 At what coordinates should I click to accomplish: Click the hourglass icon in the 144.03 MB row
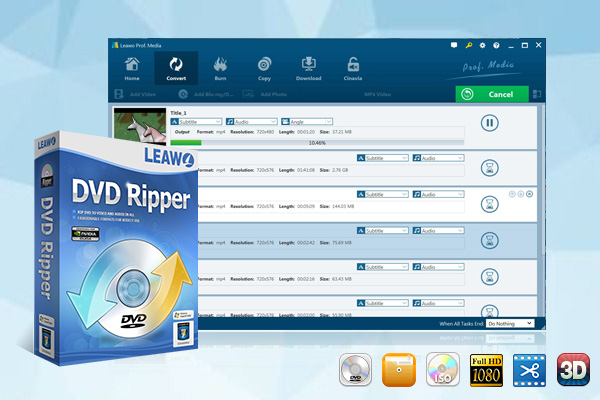[x=489, y=204]
